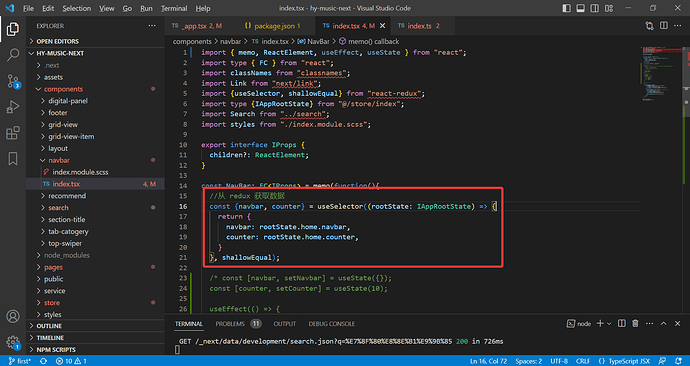The height and width of the screenshot is (366, 690).
Task: Split the terminal
Action: (x=621, y=323)
